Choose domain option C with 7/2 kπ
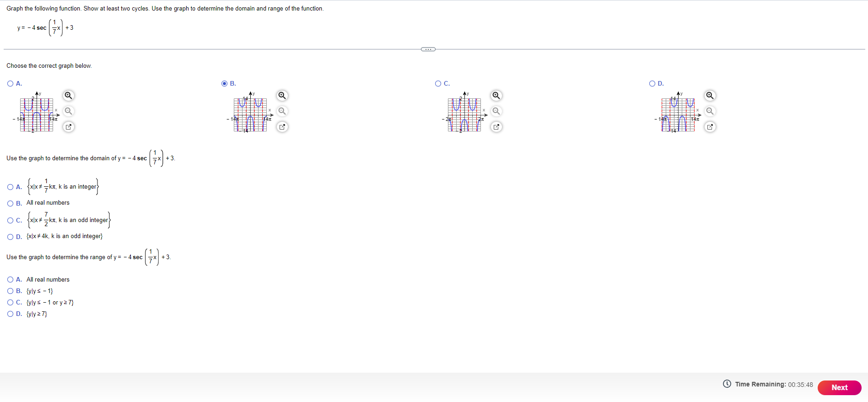The image size is (868, 402). click(11, 220)
